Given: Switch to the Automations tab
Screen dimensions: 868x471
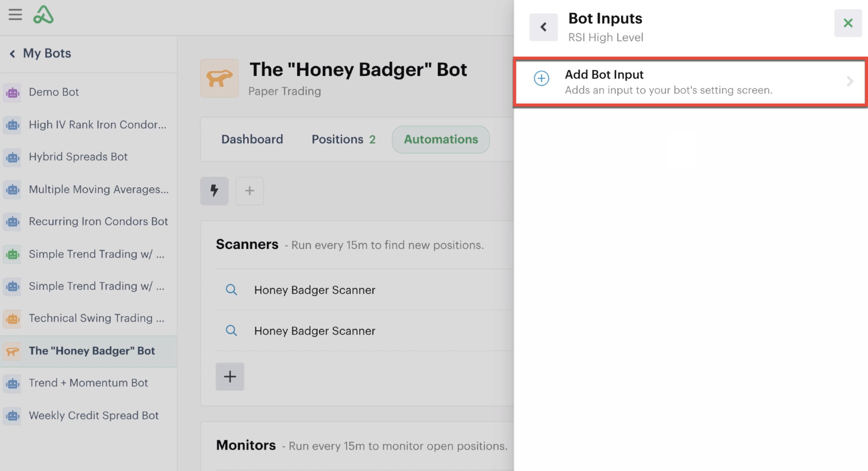Looking at the screenshot, I should pos(441,139).
